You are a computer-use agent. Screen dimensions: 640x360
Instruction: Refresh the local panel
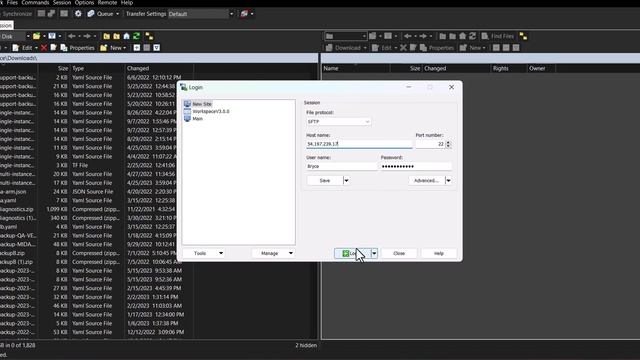click(x=136, y=36)
